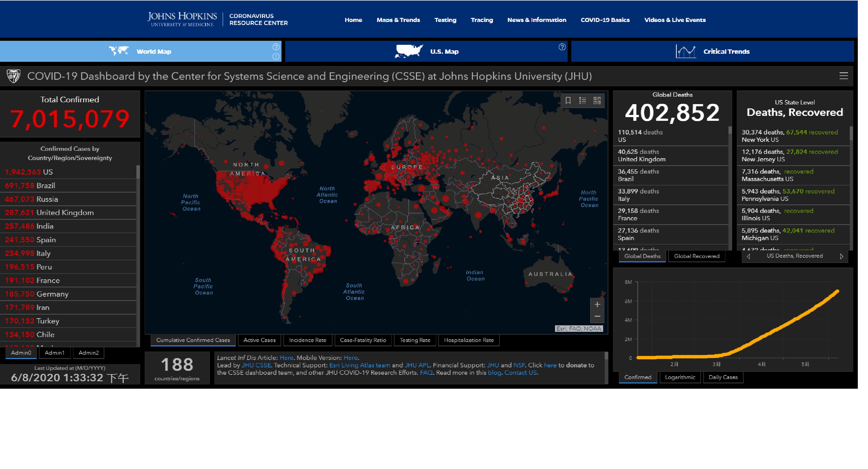Select the Germany row with 185,750 cases
This screenshot has width=868, height=469.
point(68,294)
